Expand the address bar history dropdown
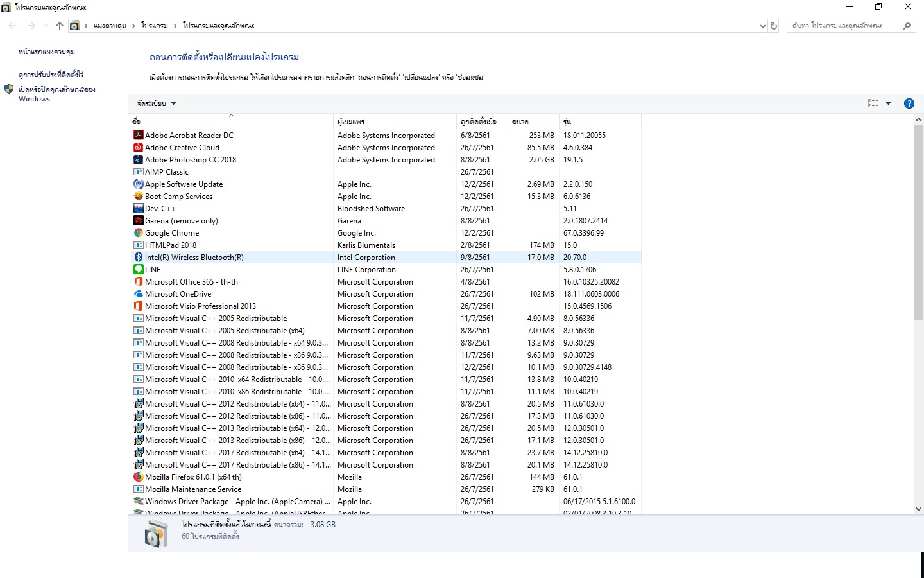This screenshot has width=924, height=578. tap(762, 26)
